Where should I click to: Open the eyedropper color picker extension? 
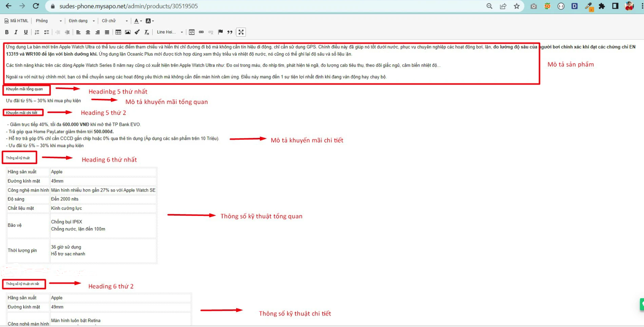click(589, 7)
